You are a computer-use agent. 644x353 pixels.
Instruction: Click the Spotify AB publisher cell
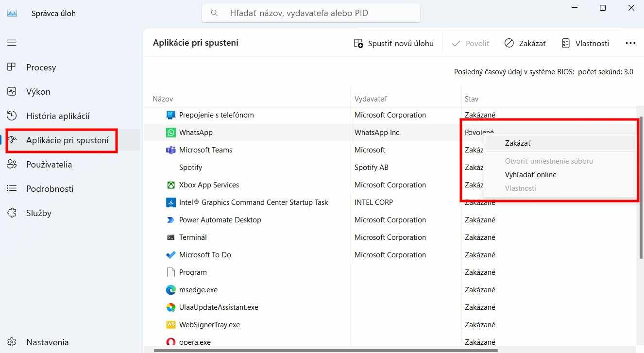click(x=372, y=168)
